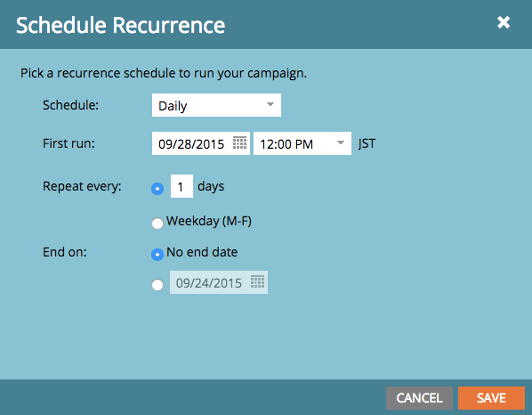532x415 pixels.
Task: Open the Schedule Daily dropdown
Action: 216,105
